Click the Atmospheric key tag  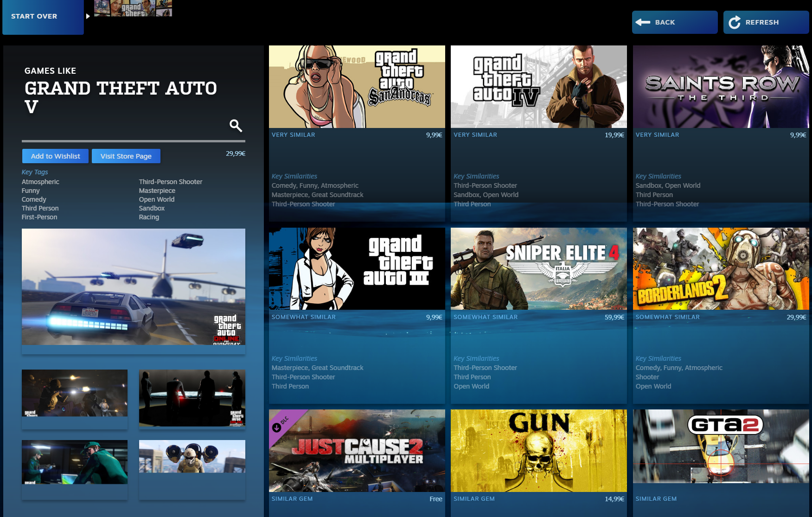(x=40, y=182)
